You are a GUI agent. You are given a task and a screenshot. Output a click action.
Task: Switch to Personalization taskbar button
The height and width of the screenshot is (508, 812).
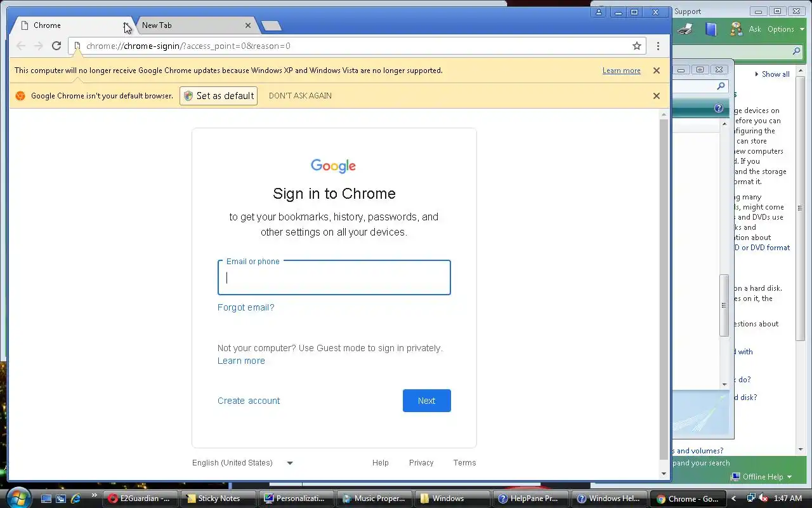click(296, 498)
